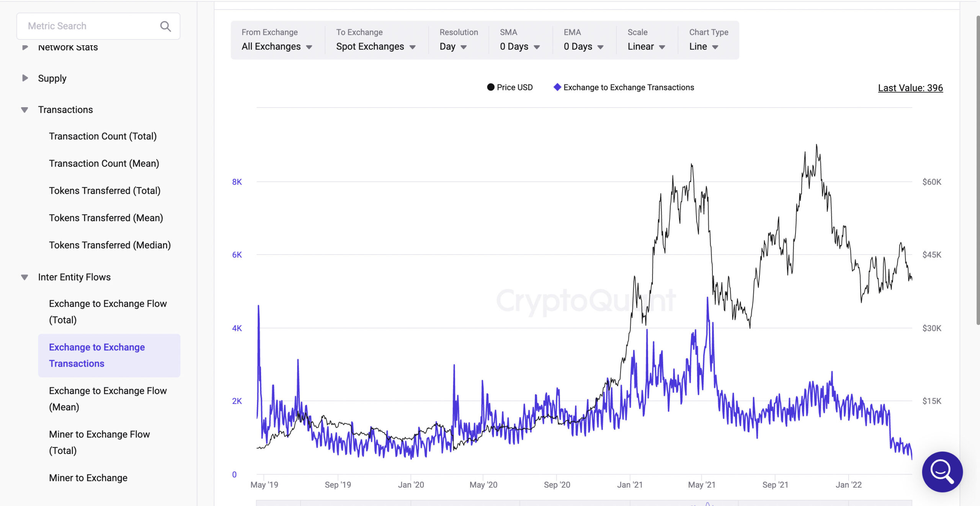Click the 2K left axis label
This screenshot has width=980, height=506.
tap(237, 401)
